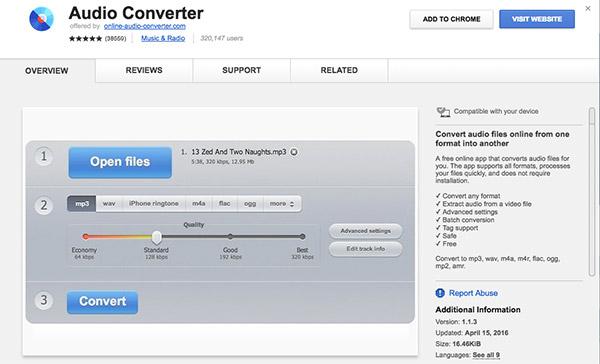The image size is (600, 364).
Task: Click the Size 16.46KiB text
Action: point(458,344)
